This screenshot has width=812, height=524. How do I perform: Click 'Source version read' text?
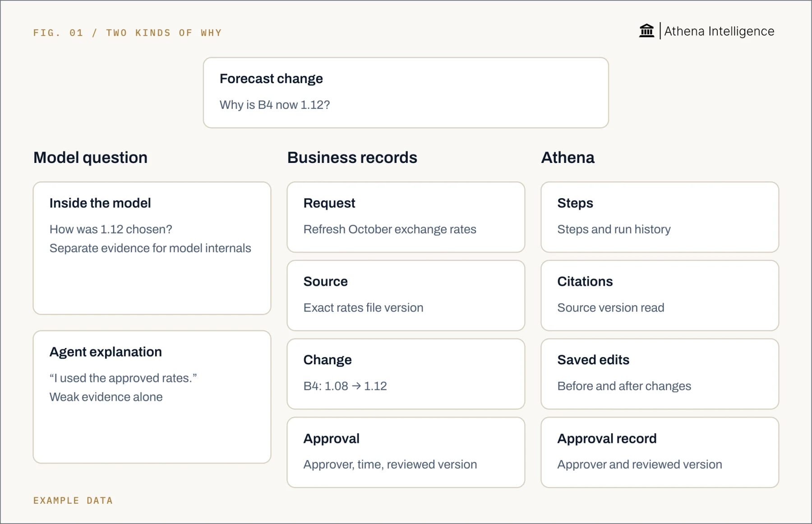point(611,308)
